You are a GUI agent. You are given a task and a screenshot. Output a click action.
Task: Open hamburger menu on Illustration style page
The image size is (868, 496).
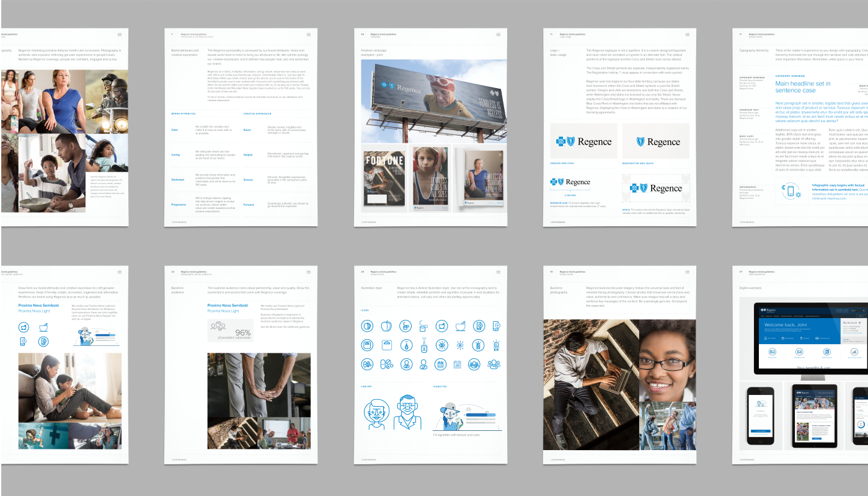pos(498,272)
